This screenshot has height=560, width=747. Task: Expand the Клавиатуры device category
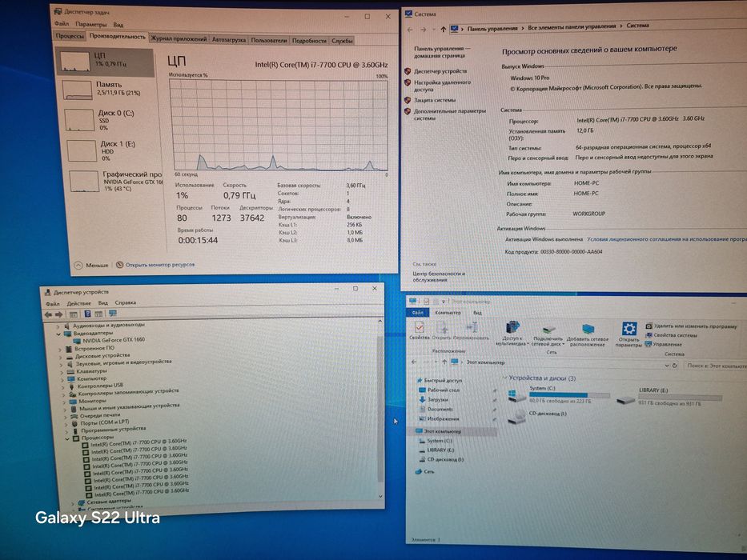point(62,371)
